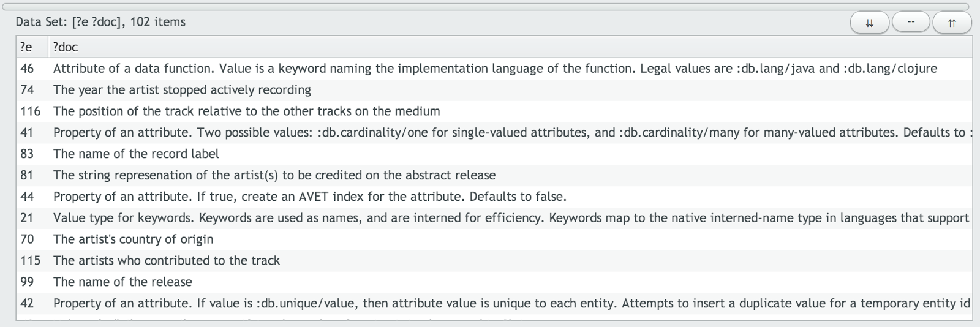
Task: Select the AVET index row 44
Action: tap(494, 197)
